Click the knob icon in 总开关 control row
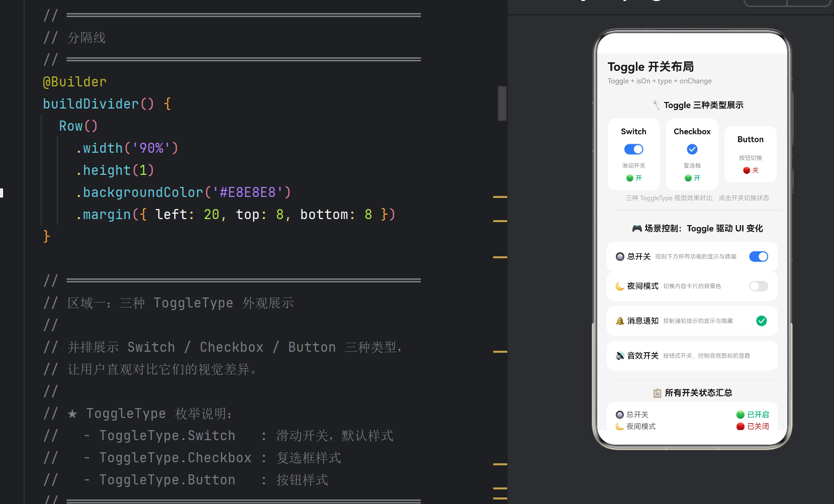 [620, 257]
